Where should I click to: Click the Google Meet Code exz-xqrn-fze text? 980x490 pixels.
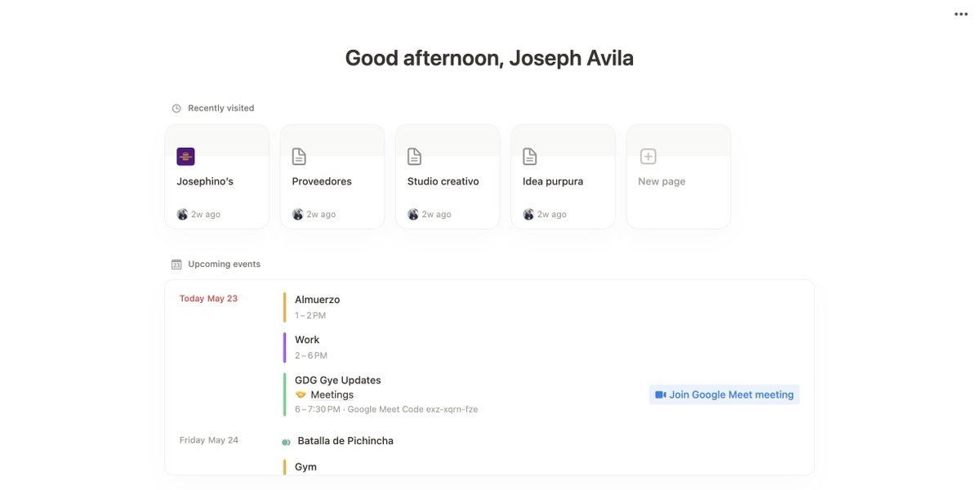(412, 409)
